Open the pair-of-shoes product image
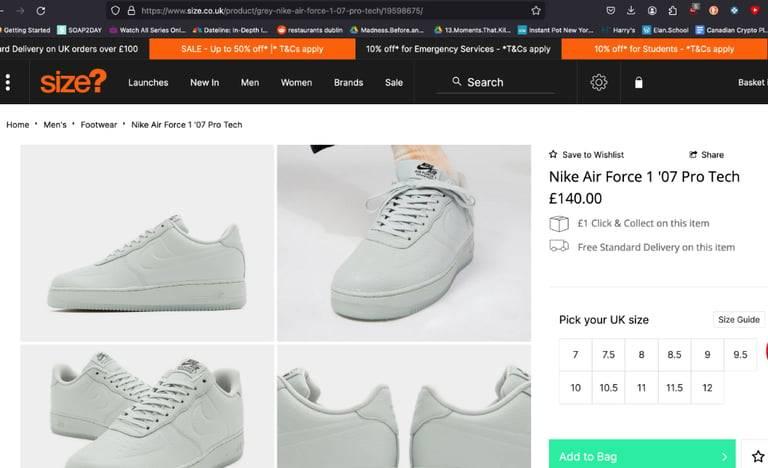Viewport: 768px width, 468px height. (x=147, y=406)
